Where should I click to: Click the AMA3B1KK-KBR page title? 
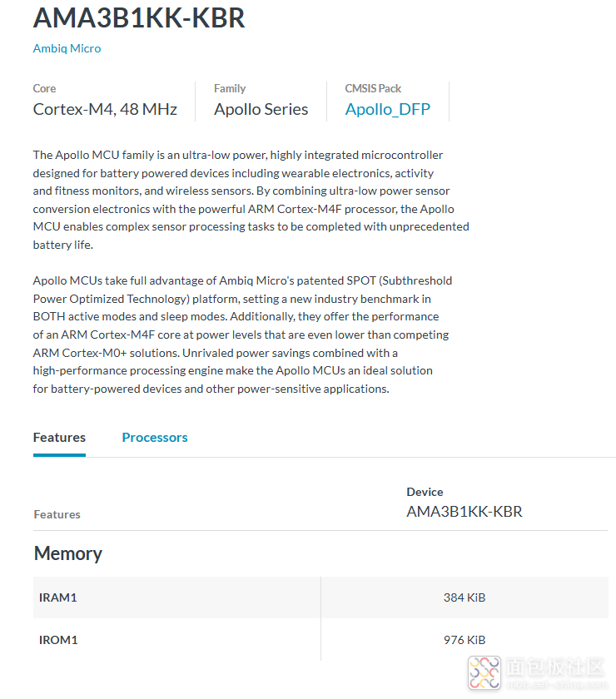click(139, 18)
